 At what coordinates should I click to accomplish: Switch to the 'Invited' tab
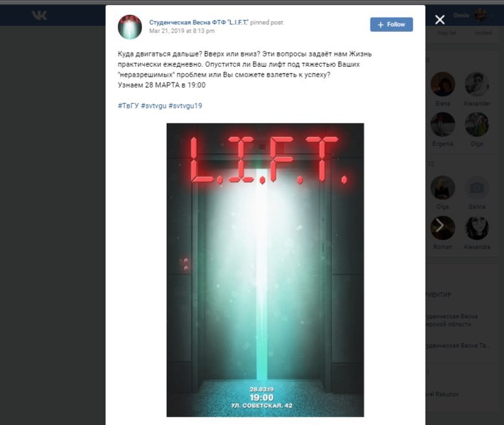[x=483, y=33]
